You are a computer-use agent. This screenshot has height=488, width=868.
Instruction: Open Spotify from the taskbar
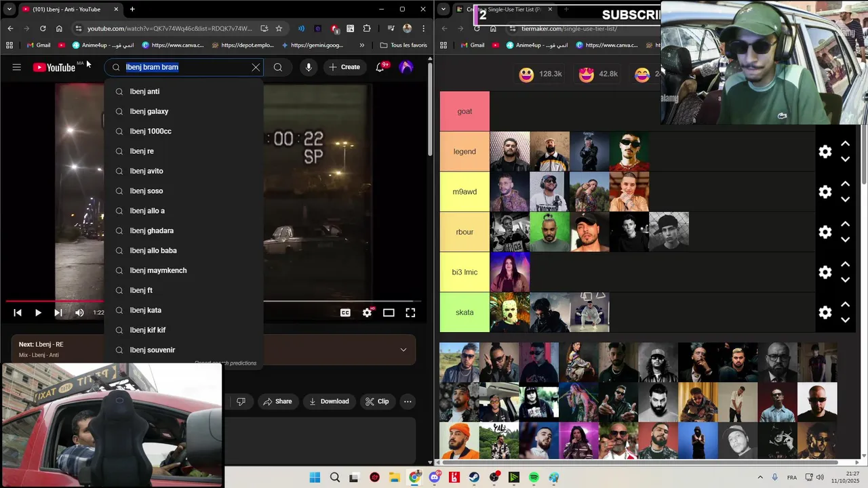tap(534, 477)
